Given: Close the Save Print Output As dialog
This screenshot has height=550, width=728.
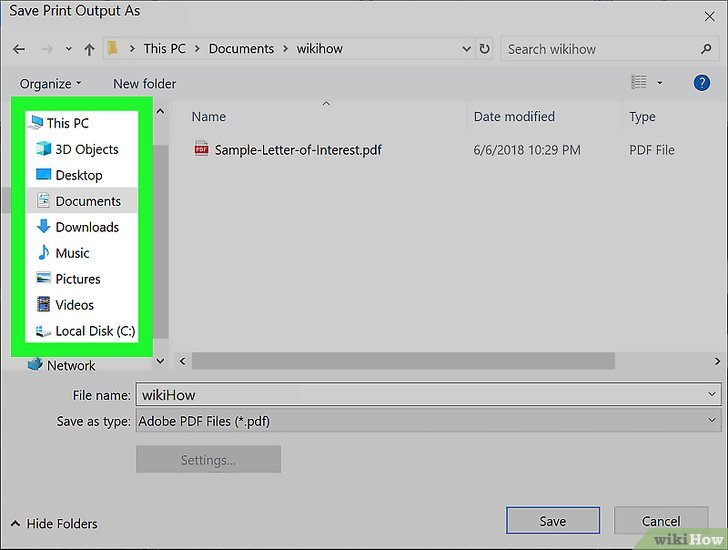Looking at the screenshot, I should [709, 17].
